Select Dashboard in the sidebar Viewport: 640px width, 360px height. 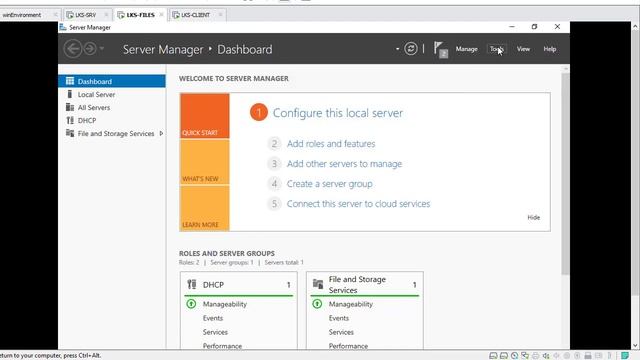pyautogui.click(x=112, y=81)
